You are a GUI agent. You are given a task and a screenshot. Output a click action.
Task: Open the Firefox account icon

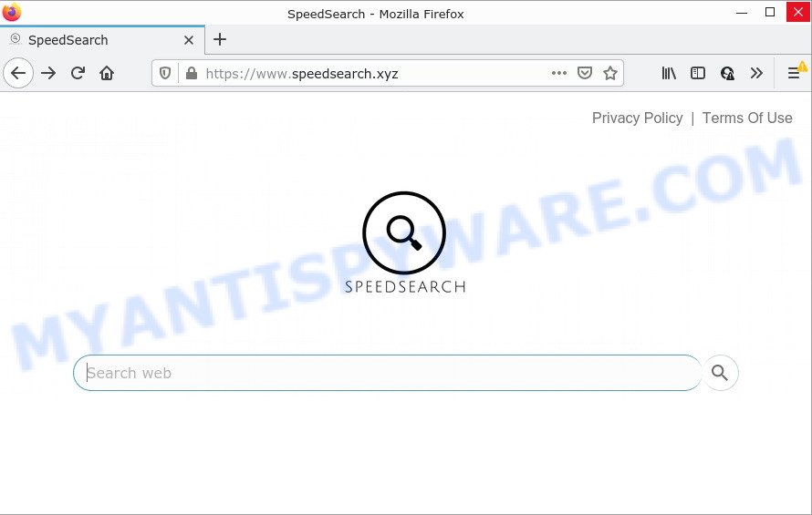pyautogui.click(x=727, y=73)
